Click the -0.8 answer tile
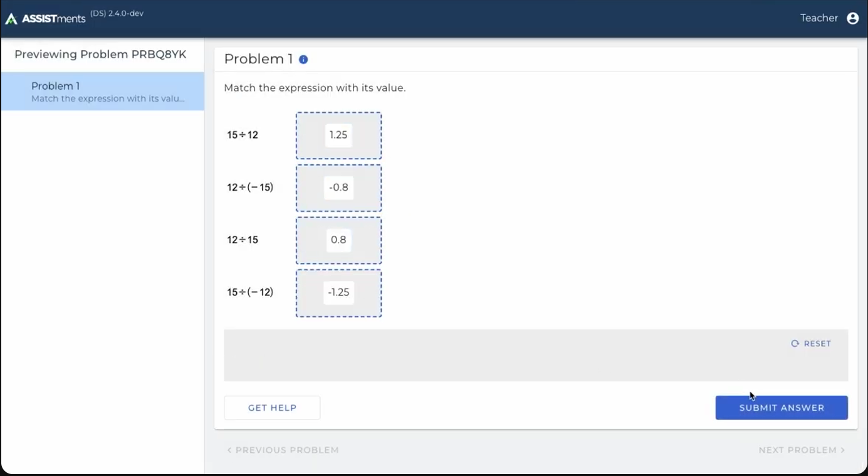The image size is (868, 476). [x=338, y=188]
